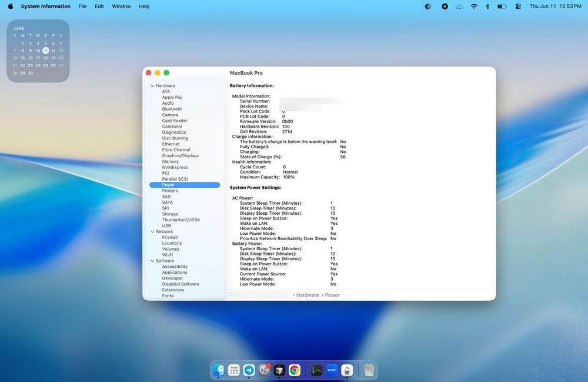Select Disc Burning in the sidebar
This screenshot has width=588, height=382.
175,138
